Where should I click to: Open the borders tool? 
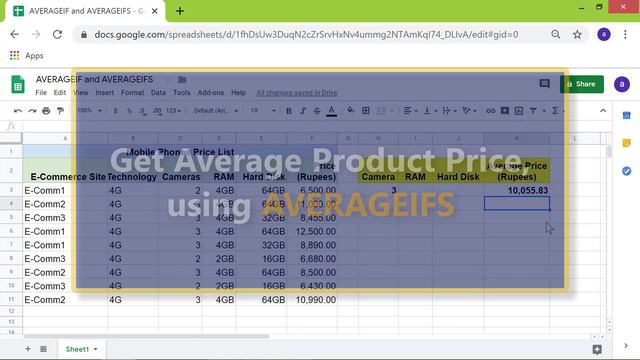click(x=366, y=111)
